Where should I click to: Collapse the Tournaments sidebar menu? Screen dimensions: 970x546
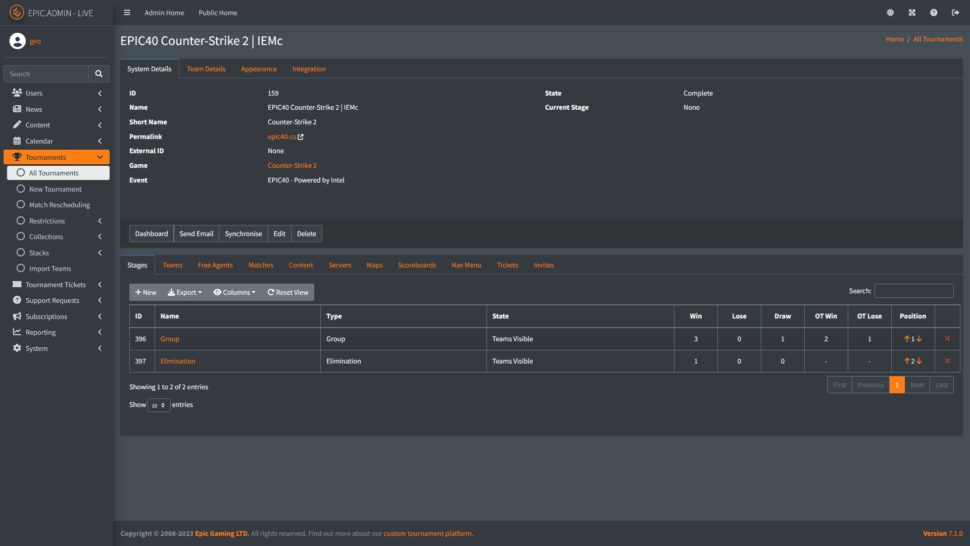(56, 157)
